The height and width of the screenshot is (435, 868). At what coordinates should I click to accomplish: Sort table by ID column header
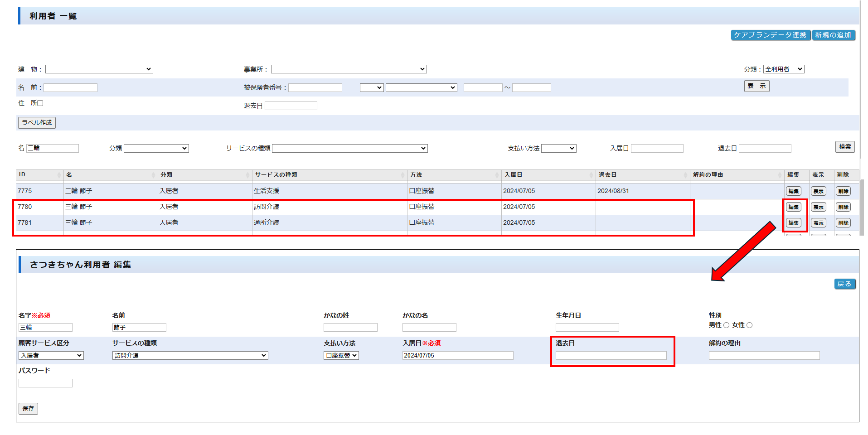pyautogui.click(x=39, y=175)
